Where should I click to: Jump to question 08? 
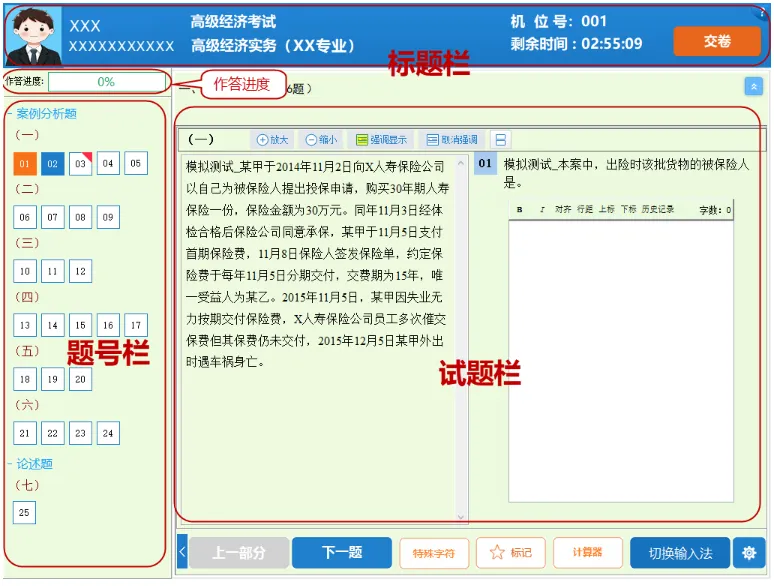(x=80, y=217)
